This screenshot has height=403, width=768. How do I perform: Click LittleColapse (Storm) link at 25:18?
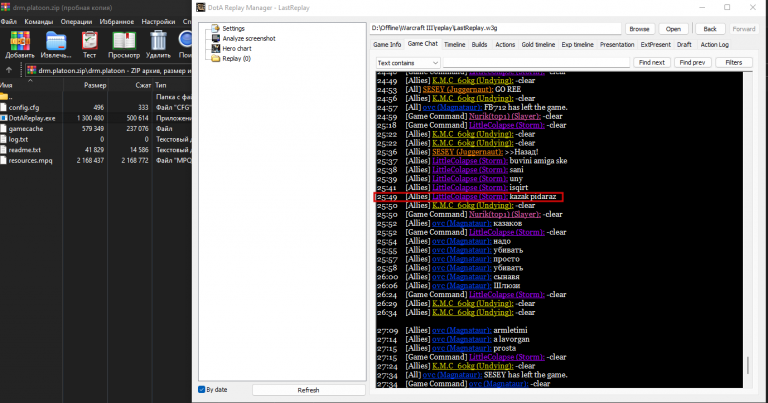coord(506,125)
